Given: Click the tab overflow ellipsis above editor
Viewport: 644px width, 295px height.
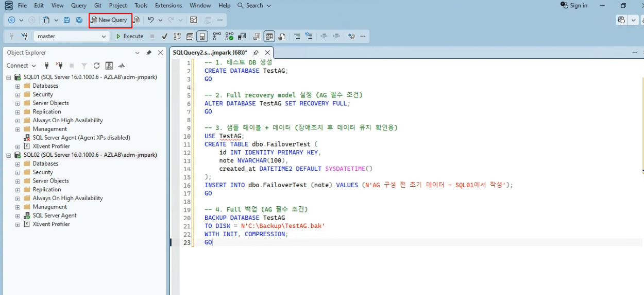Looking at the screenshot, I should [635, 53].
